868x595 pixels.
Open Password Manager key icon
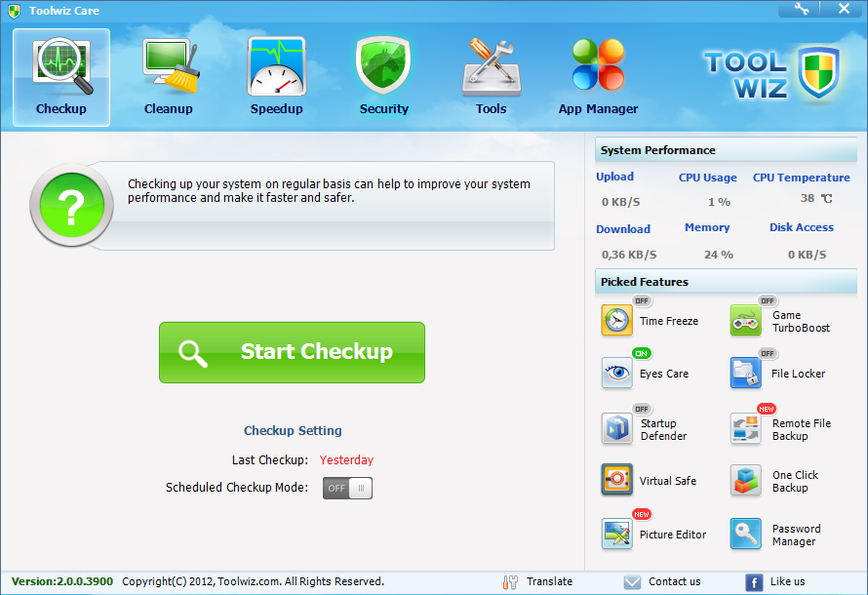(x=746, y=534)
